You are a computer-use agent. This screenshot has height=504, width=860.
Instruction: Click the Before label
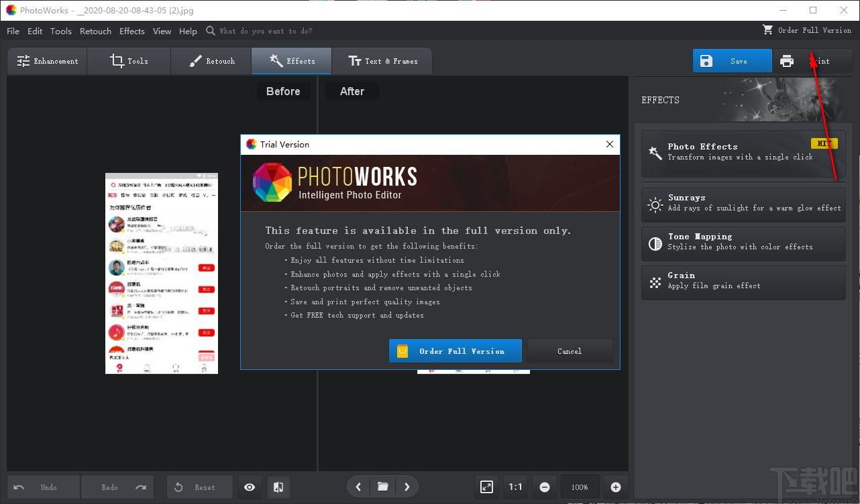click(283, 91)
